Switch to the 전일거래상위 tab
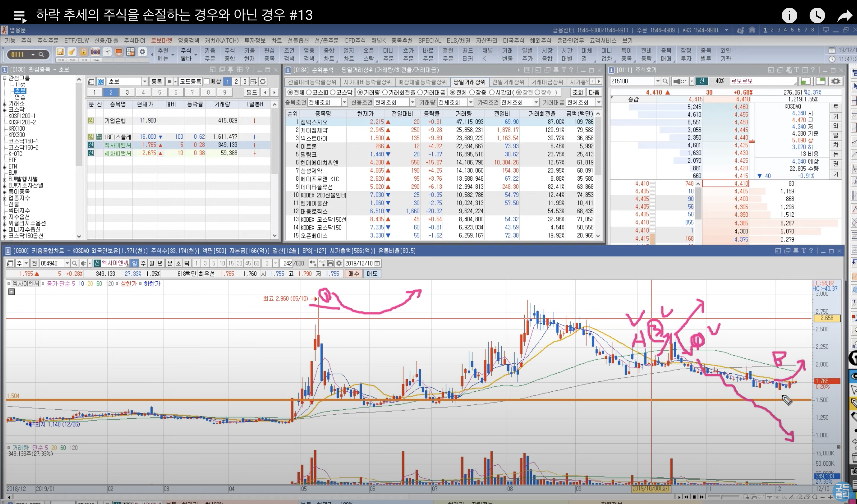857x504 pixels. (508, 82)
